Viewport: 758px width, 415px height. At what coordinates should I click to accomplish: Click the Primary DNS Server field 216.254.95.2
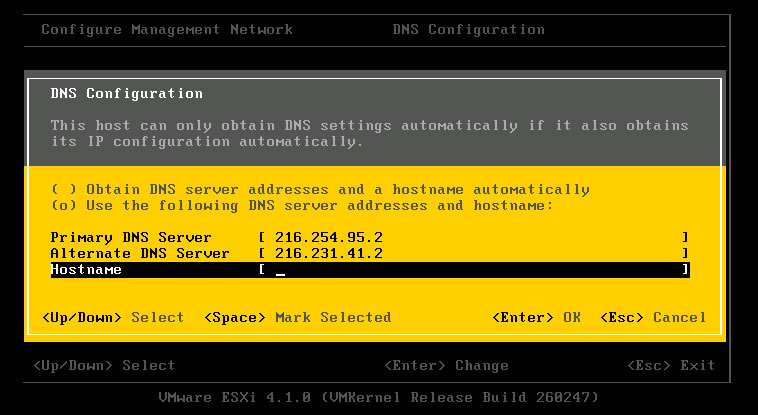[x=474, y=237]
